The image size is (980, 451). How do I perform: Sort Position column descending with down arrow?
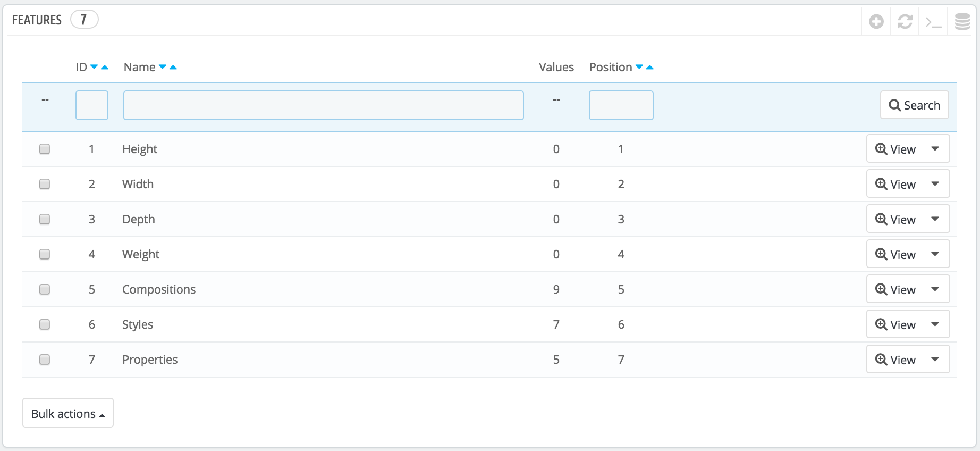coord(639,67)
